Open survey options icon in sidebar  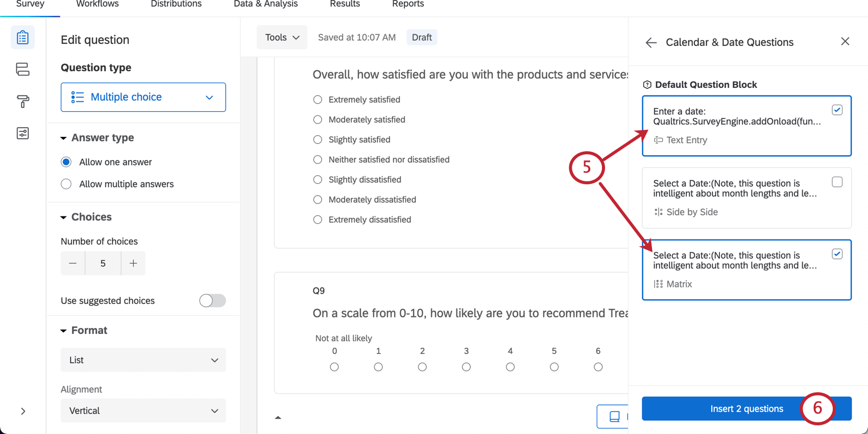pos(22,133)
